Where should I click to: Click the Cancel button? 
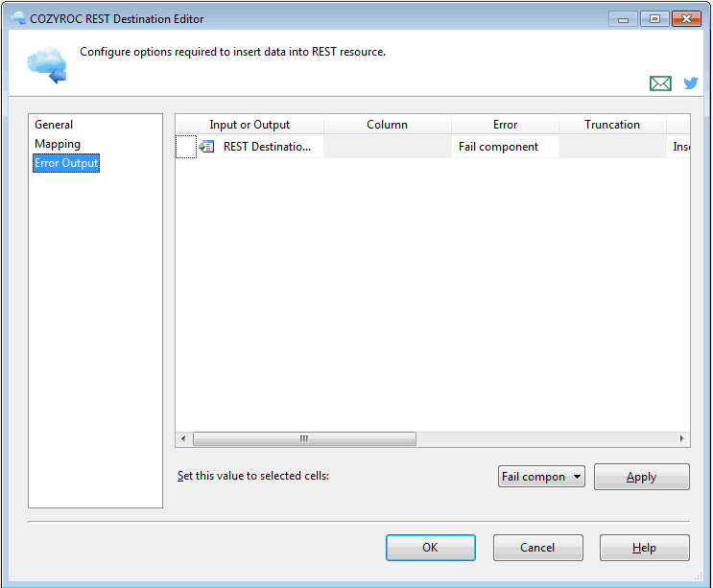[x=538, y=548]
